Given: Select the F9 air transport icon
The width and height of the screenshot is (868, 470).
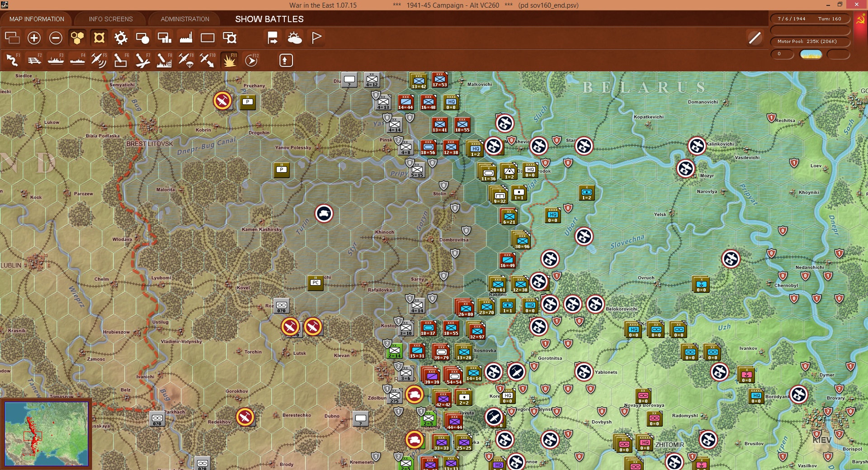Looking at the screenshot, I should click(186, 60).
